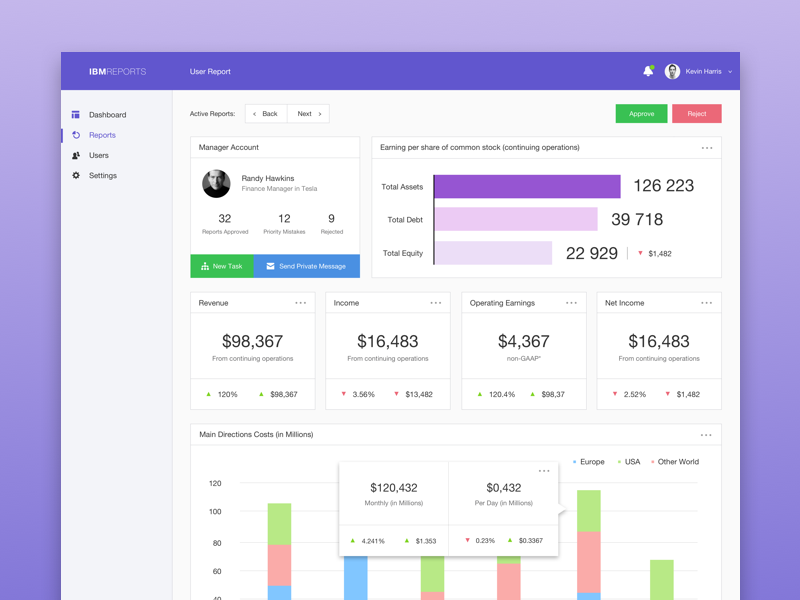Open the Main Directions Costs options menu

[707, 434]
